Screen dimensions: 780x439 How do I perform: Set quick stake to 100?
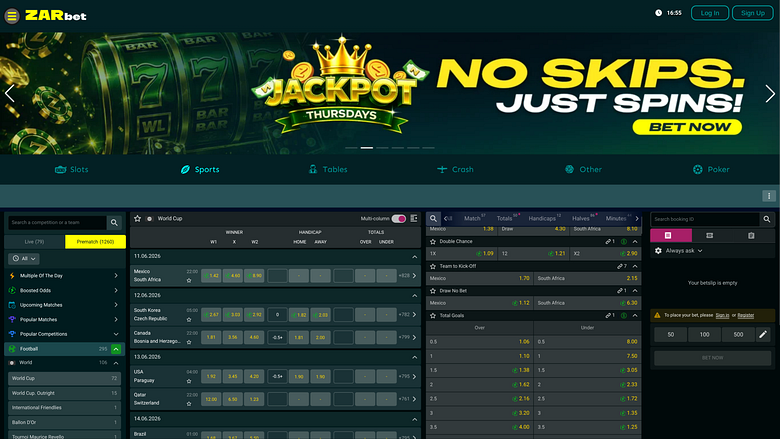tap(704, 335)
